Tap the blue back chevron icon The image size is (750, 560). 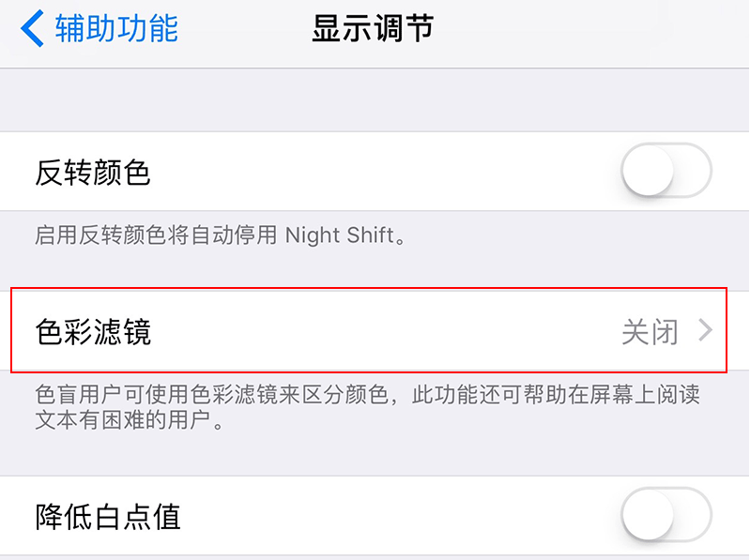point(32,29)
